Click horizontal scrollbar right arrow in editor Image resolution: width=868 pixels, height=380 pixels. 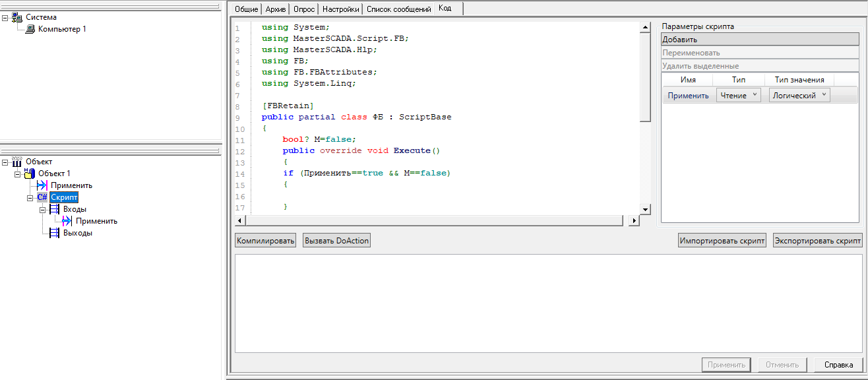pos(634,220)
